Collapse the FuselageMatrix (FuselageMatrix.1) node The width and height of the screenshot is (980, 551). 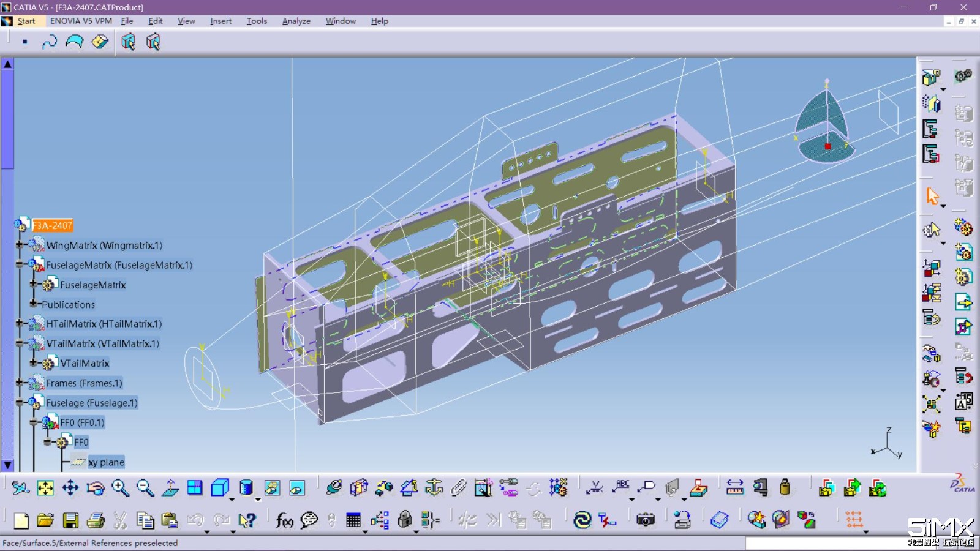(x=20, y=264)
